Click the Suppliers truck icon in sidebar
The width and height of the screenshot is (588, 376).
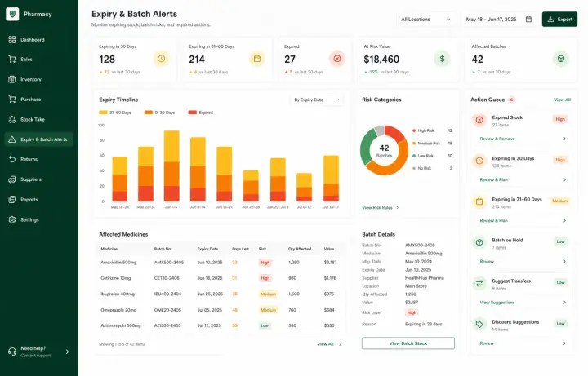click(12, 179)
